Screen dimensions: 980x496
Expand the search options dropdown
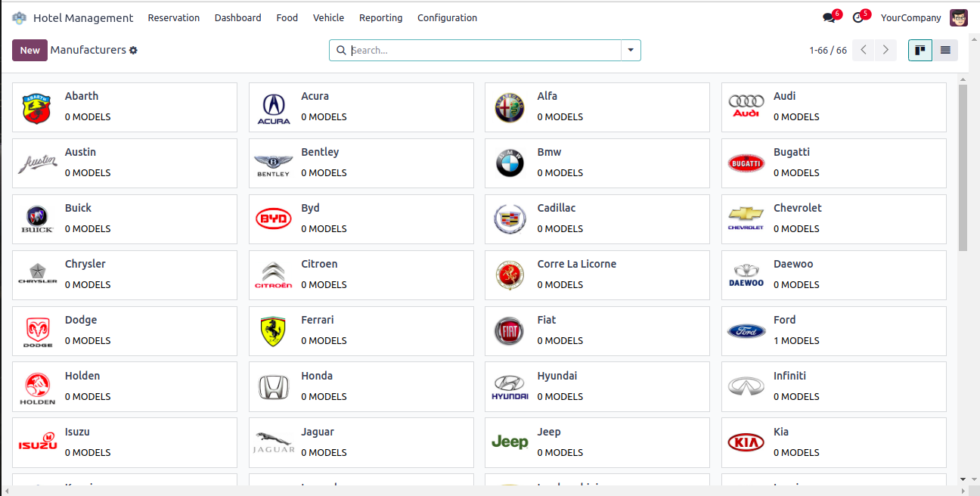point(631,51)
